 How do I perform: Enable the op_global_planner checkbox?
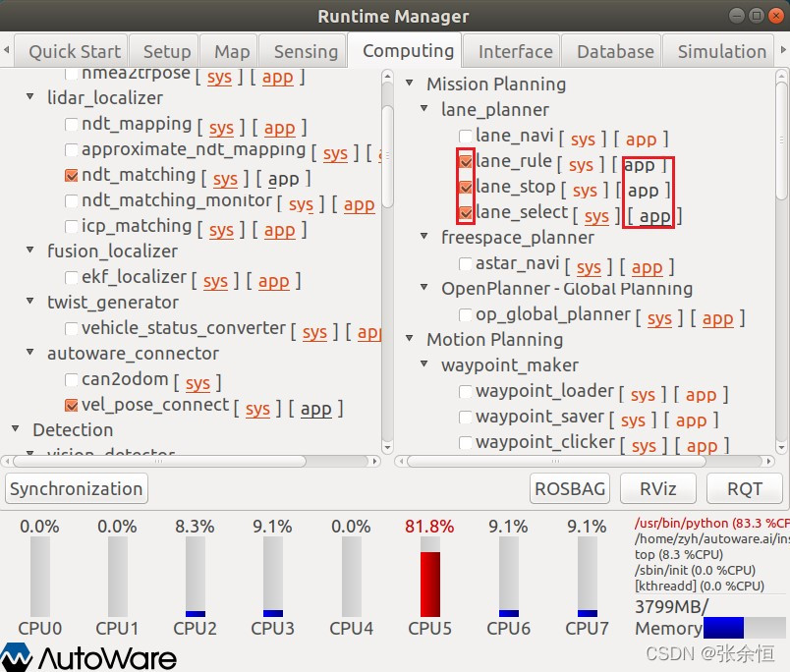click(x=466, y=314)
